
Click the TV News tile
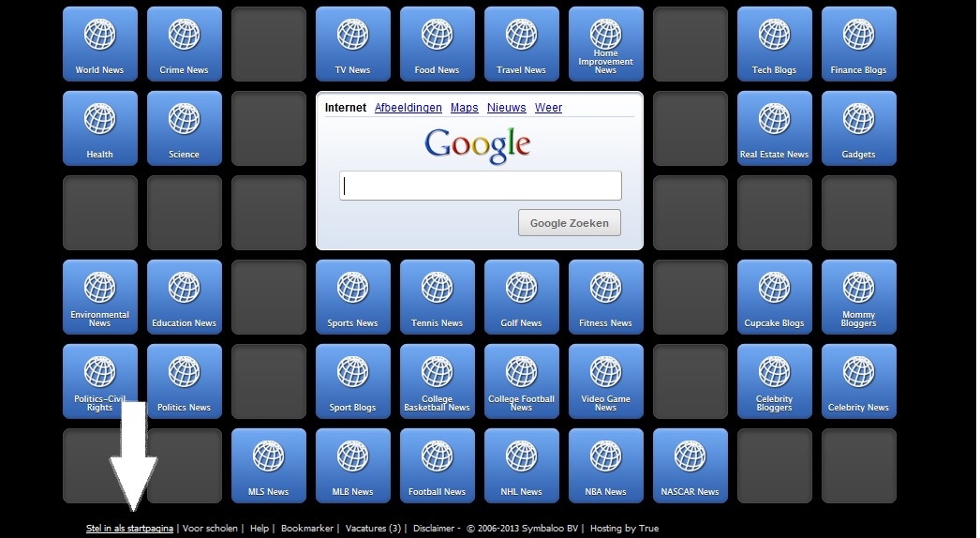(353, 44)
